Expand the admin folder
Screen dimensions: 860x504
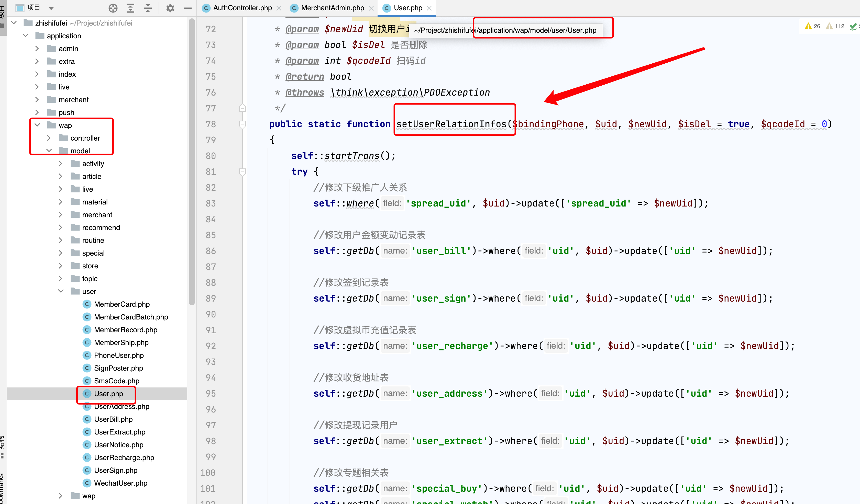(x=37, y=48)
